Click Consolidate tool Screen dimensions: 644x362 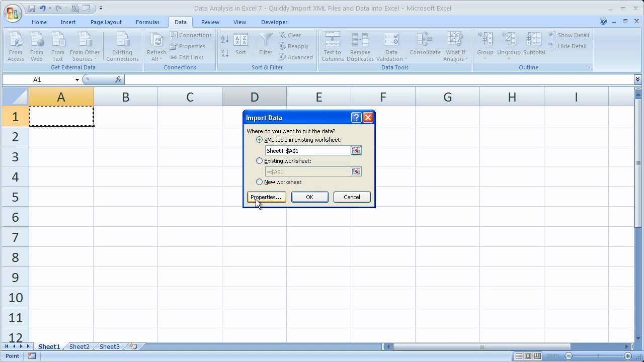point(425,44)
